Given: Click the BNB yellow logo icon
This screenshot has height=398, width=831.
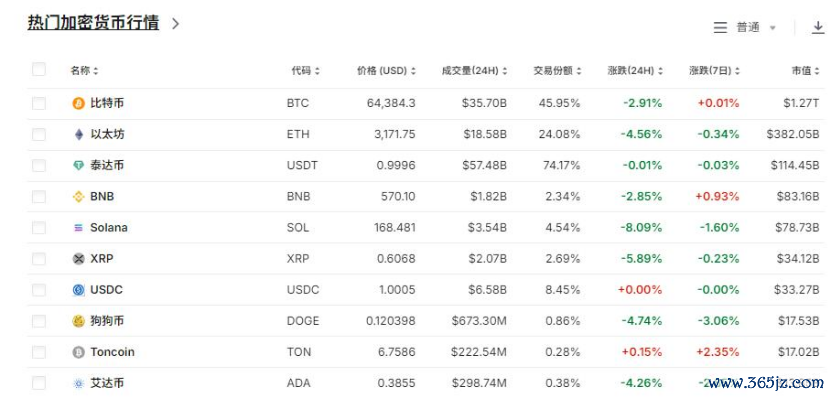Looking at the screenshot, I should pos(78,197).
